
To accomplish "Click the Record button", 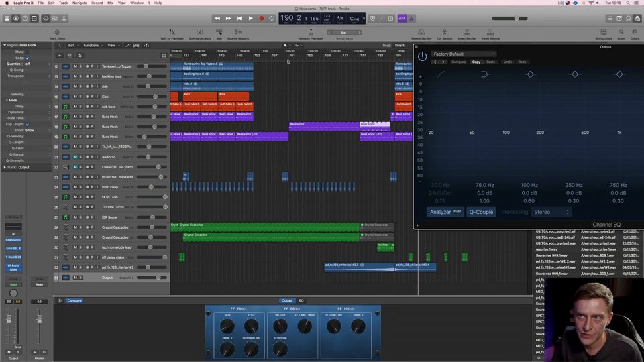I will 261,19.
